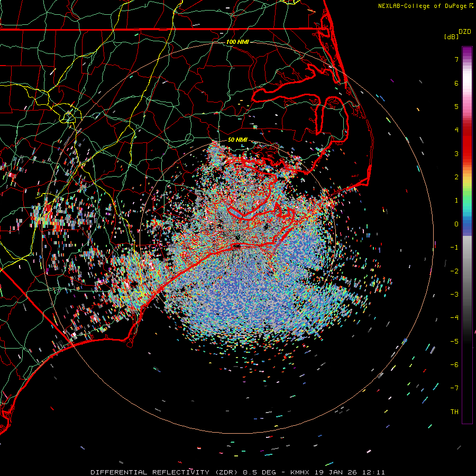Click the -7 value on color scale
Viewport: 476px width, 476px height.
pyautogui.click(x=454, y=388)
